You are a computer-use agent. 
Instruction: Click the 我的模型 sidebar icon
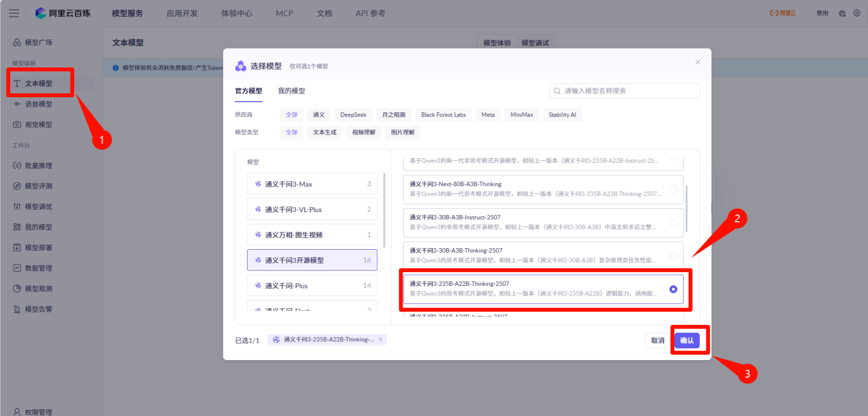click(17, 227)
